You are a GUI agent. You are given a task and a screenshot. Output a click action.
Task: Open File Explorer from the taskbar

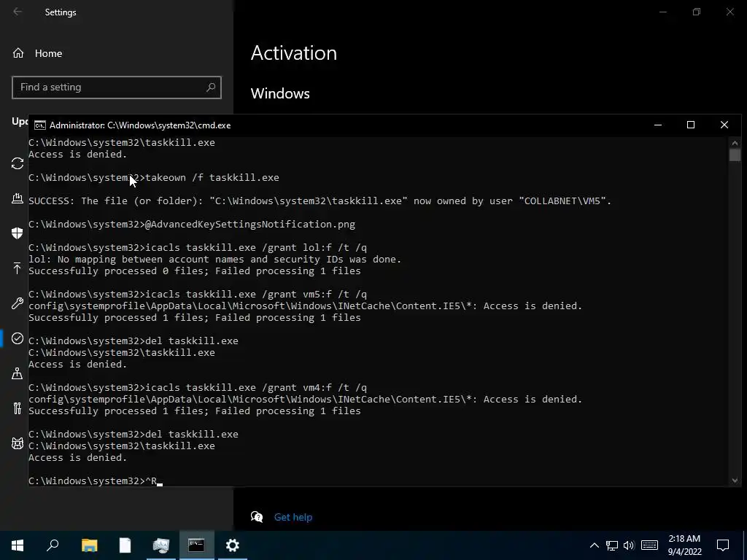(x=89, y=545)
